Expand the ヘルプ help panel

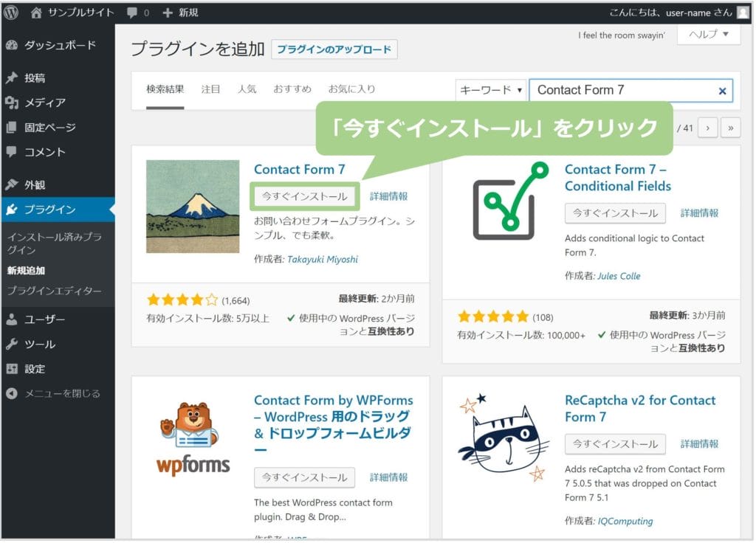(x=708, y=35)
